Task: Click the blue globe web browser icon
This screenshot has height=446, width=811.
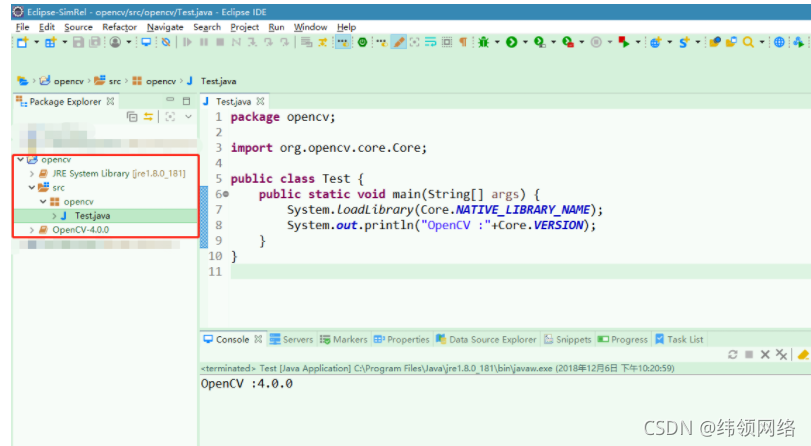Action: click(x=779, y=42)
